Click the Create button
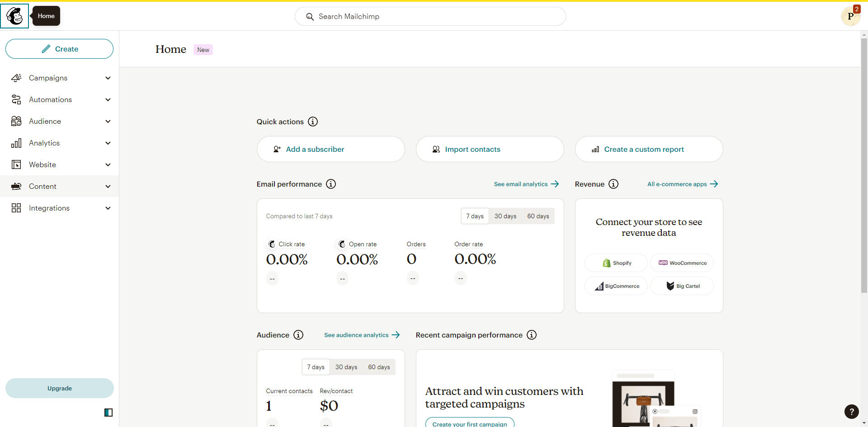 (59, 49)
